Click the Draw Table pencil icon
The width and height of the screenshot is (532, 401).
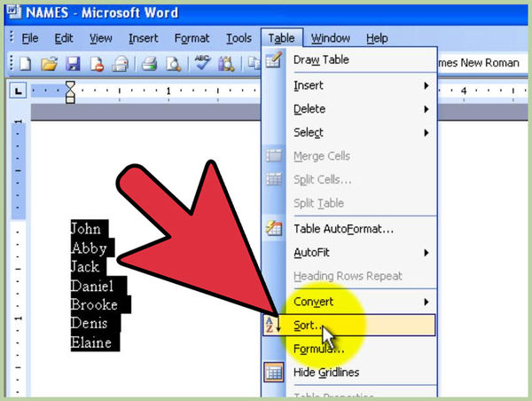tap(273, 59)
